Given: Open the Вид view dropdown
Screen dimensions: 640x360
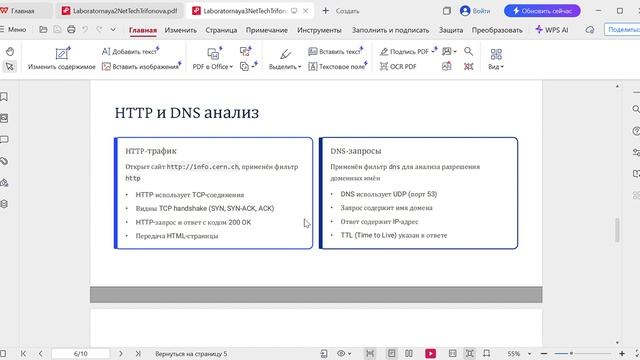Looking at the screenshot, I should click(496, 59).
